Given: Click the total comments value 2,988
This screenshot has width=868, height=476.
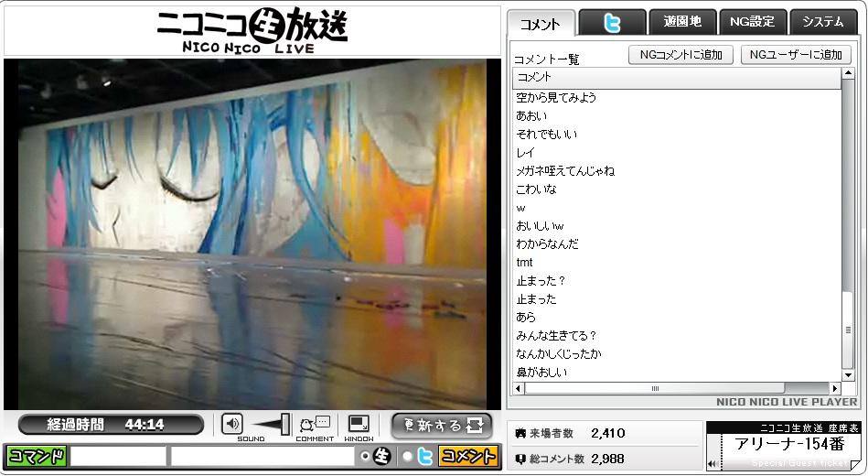Looking at the screenshot, I should point(608,459).
